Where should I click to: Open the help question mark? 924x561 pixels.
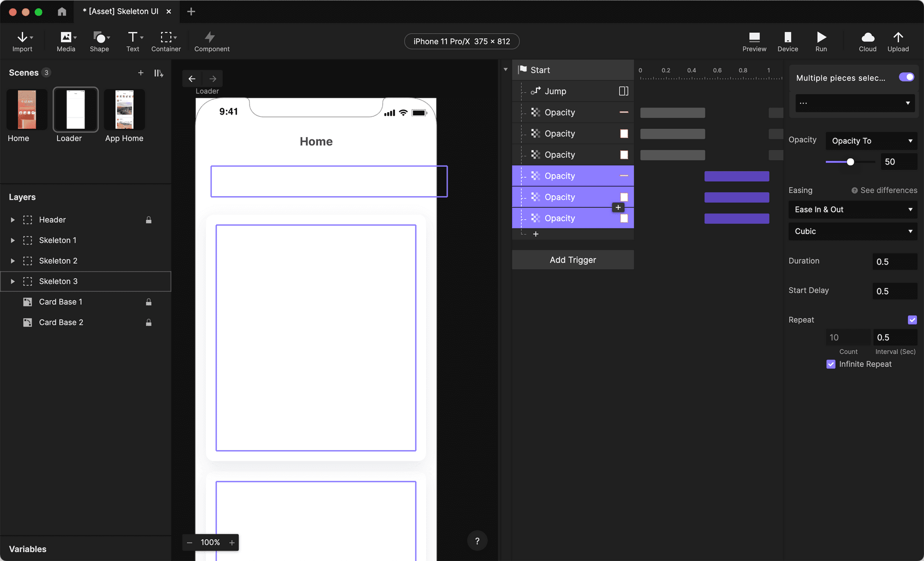coord(477,541)
